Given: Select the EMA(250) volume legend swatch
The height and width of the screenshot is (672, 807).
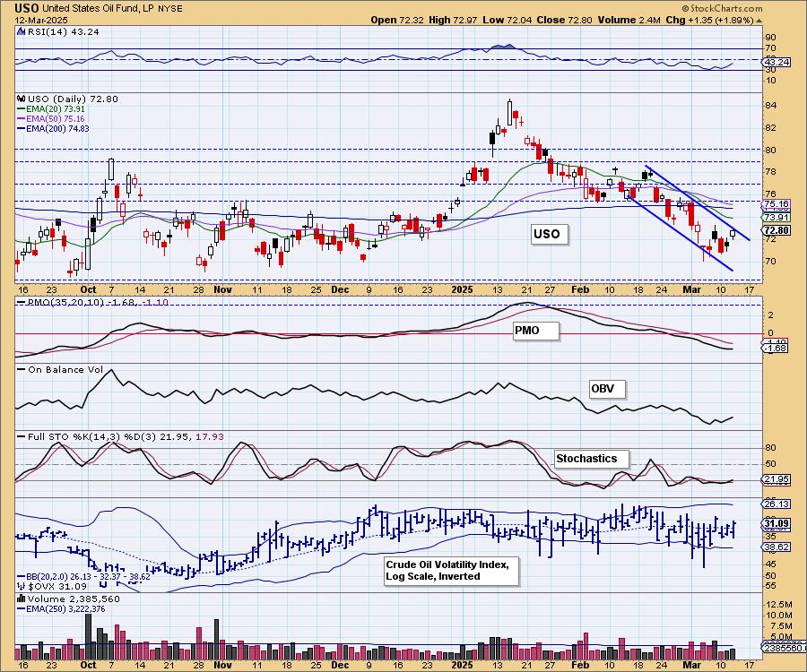Looking at the screenshot, I should point(22,608).
